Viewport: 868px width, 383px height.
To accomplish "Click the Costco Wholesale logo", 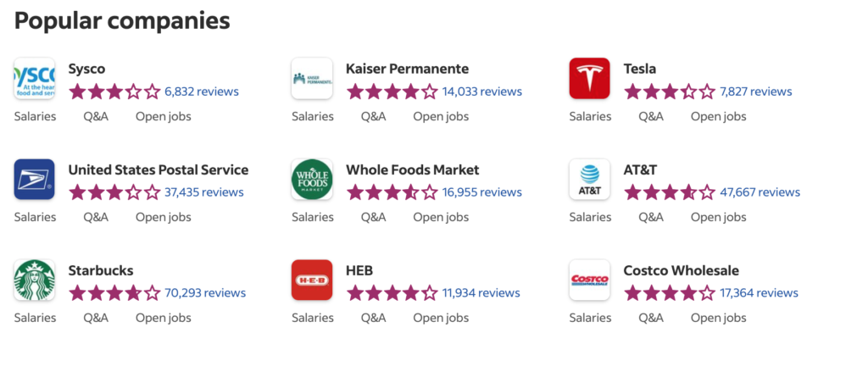I will pyautogui.click(x=590, y=280).
